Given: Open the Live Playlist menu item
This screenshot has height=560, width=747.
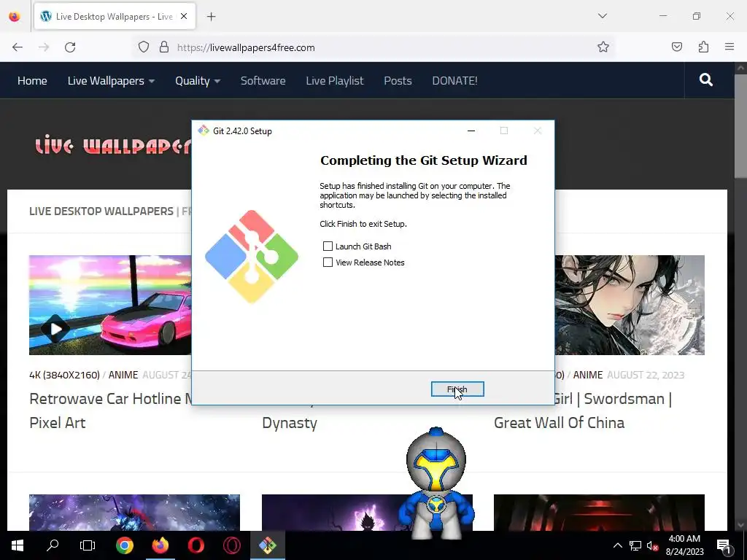Looking at the screenshot, I should coord(334,80).
